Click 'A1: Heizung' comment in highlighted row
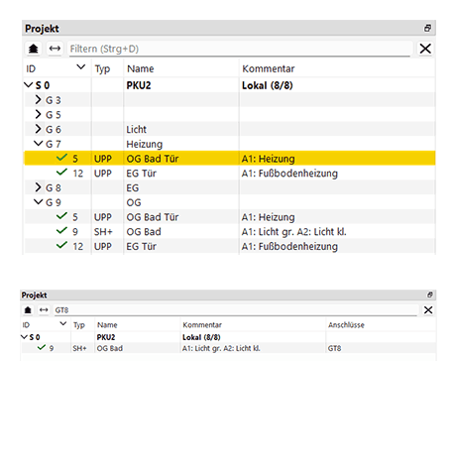This screenshot has height=476, width=455. 269,159
